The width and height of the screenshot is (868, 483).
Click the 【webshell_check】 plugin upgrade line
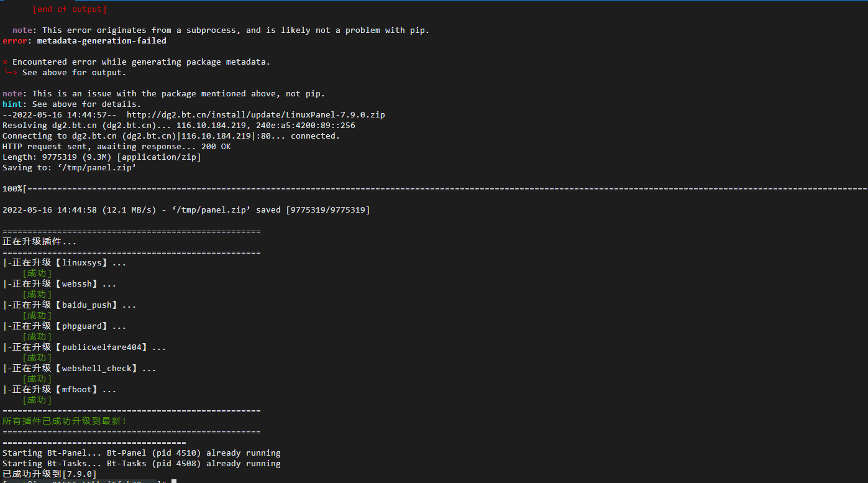point(80,369)
